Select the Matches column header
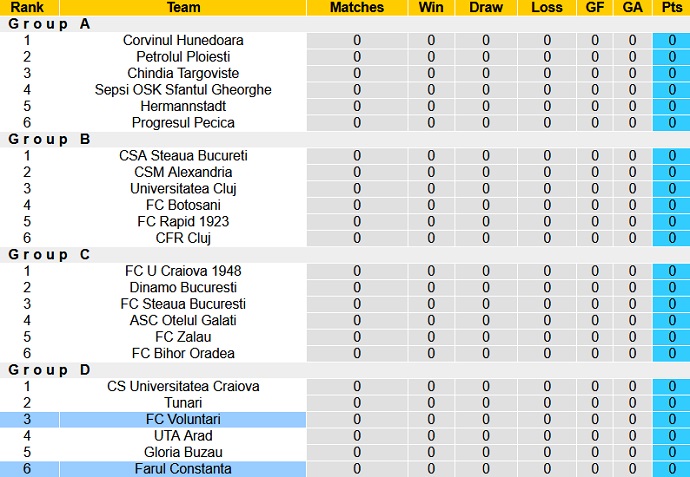 [x=357, y=7]
